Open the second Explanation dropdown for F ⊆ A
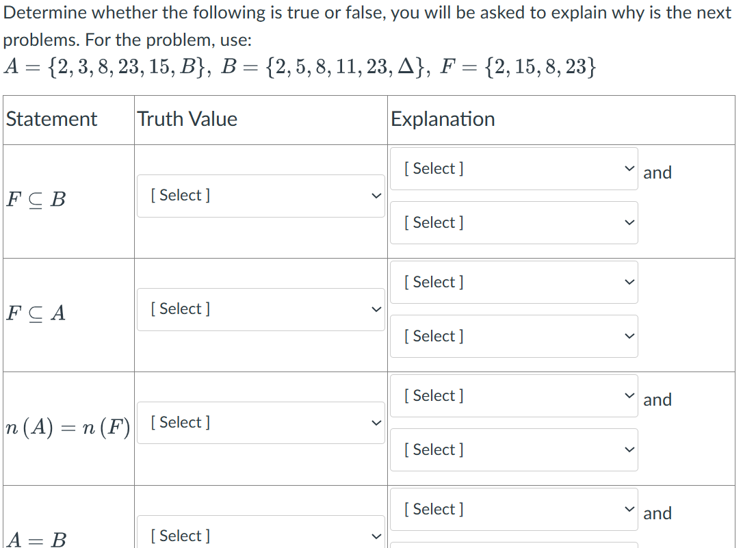Viewport: 756px width, 548px height. tap(513, 336)
